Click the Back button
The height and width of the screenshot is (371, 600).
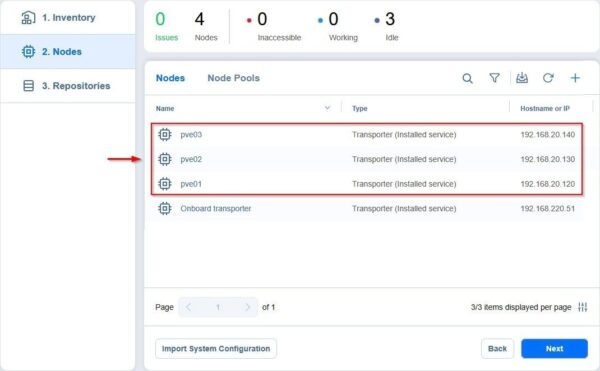497,348
